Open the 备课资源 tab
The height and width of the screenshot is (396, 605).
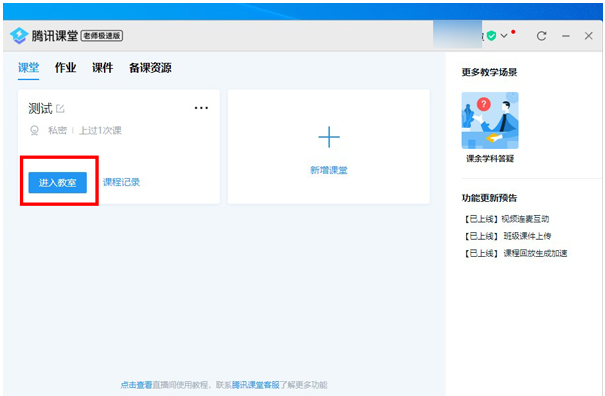(x=150, y=68)
